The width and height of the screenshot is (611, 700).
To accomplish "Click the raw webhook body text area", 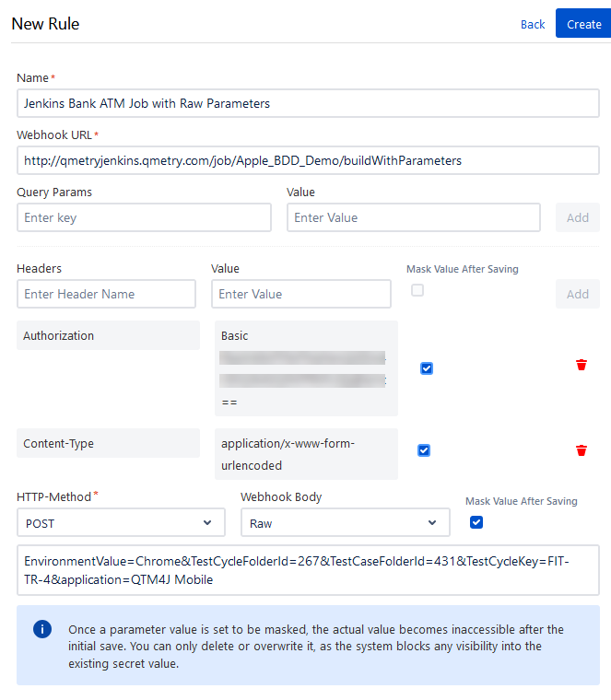I will [x=308, y=570].
